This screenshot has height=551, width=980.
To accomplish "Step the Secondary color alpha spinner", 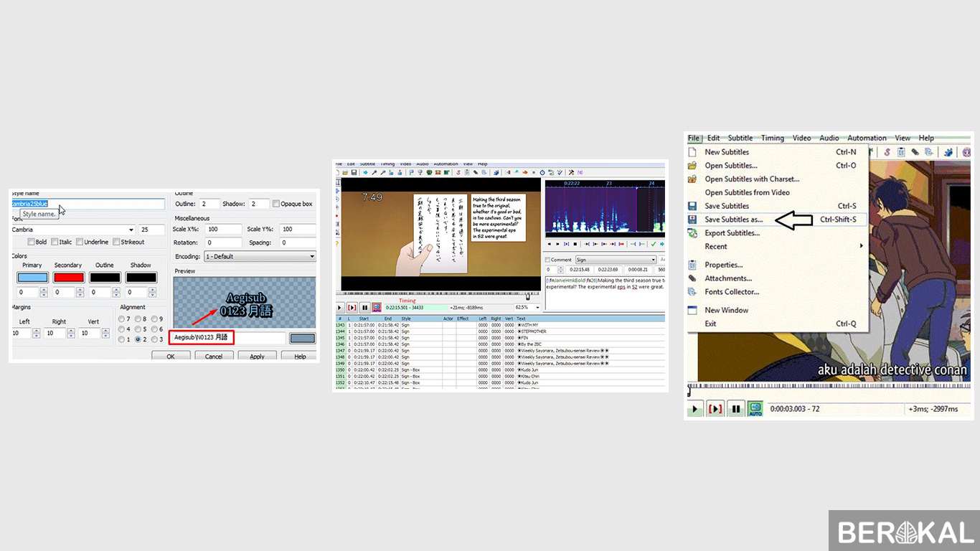I will pyautogui.click(x=80, y=292).
